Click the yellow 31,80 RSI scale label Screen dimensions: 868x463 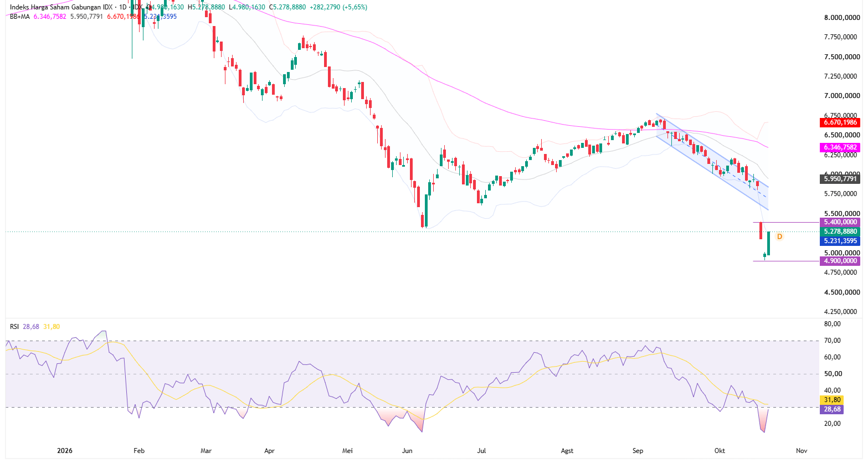pos(832,400)
